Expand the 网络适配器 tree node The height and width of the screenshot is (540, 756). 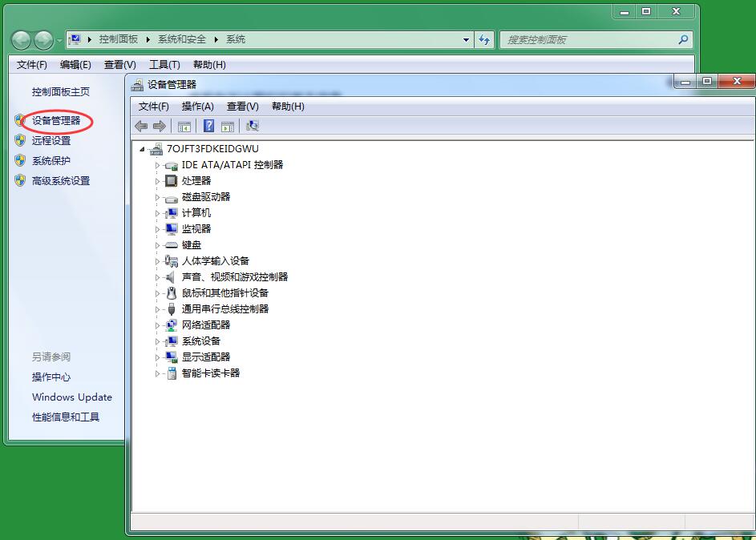tap(157, 324)
